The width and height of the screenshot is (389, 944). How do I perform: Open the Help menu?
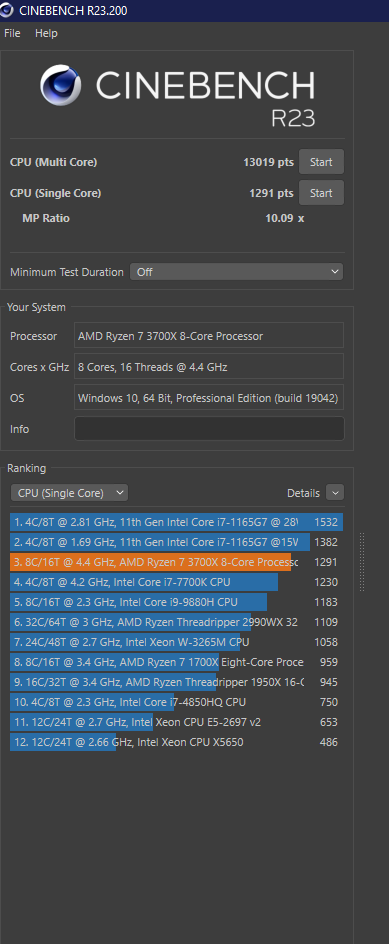point(46,33)
